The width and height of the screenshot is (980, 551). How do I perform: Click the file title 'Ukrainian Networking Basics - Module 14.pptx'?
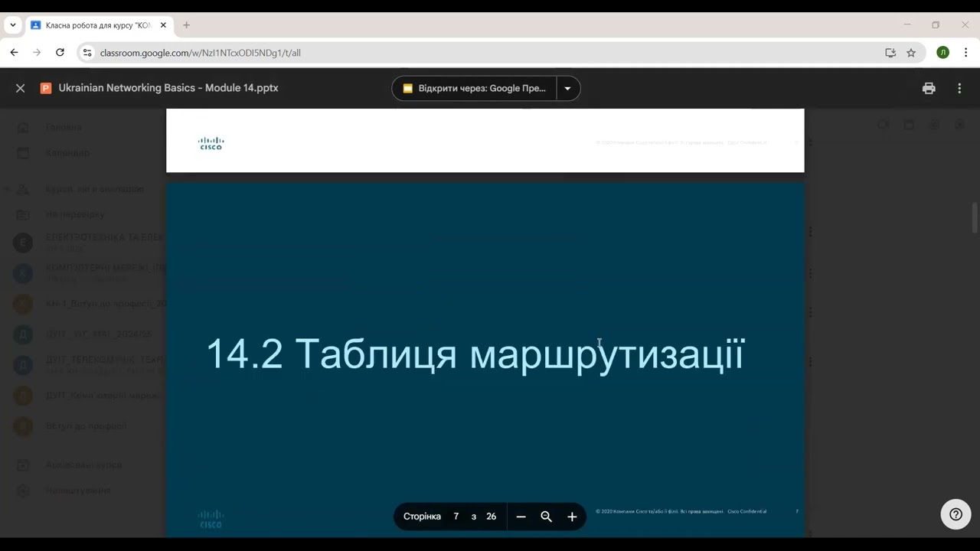click(x=168, y=88)
